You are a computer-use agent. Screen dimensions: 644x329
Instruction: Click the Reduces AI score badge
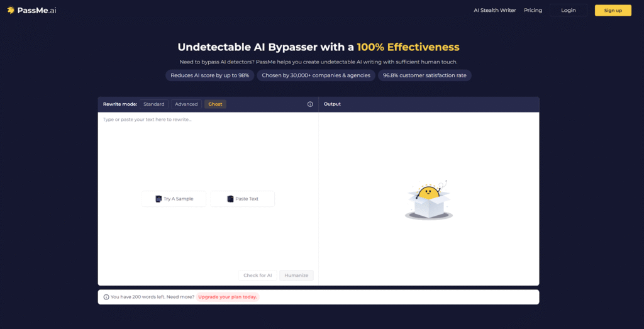210,75
